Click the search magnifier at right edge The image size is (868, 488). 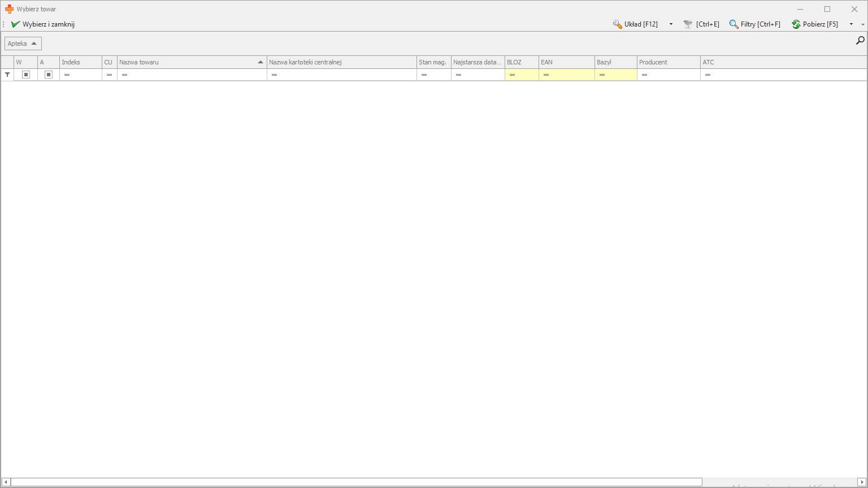coord(860,41)
